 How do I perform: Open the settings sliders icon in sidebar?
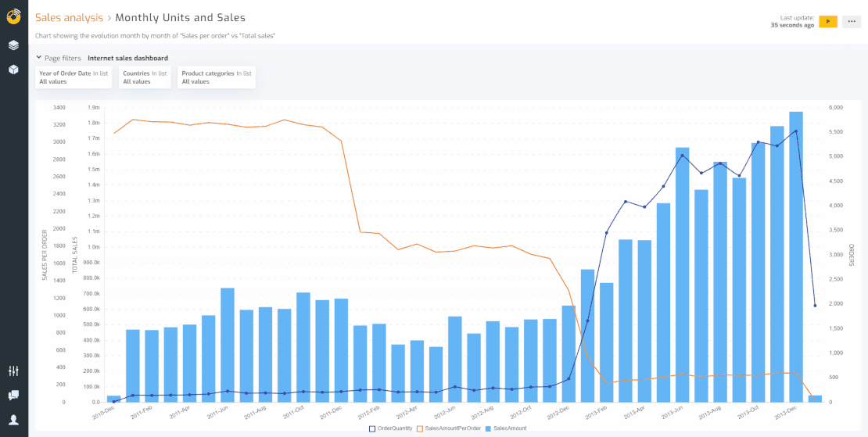click(14, 371)
